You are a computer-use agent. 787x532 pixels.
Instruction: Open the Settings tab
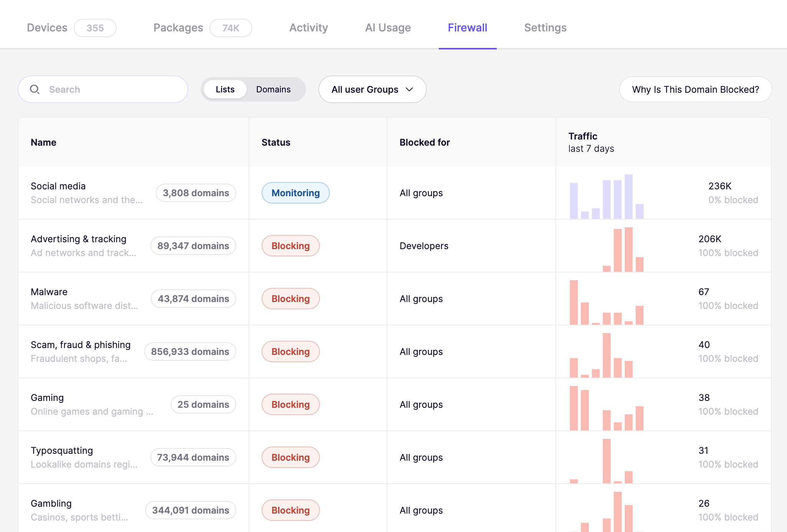click(x=545, y=28)
